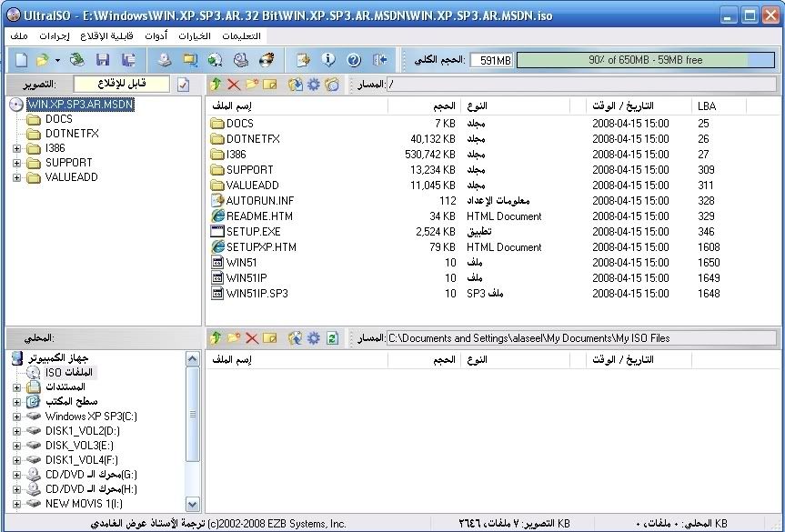The height and width of the screenshot is (532, 785).
Task: Click the green Refresh icon in local pane toolbar
Action: [332, 337]
